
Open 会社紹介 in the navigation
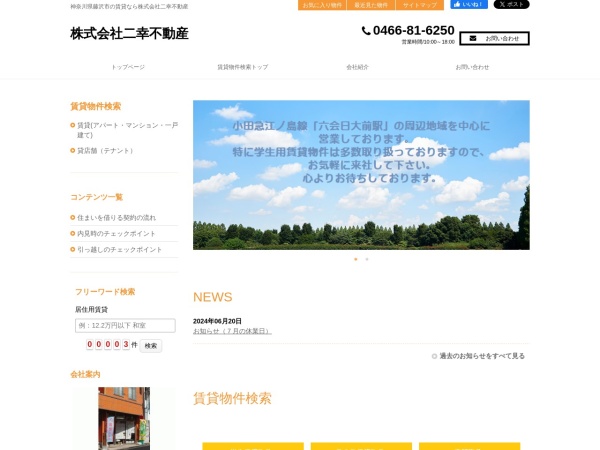point(357,67)
